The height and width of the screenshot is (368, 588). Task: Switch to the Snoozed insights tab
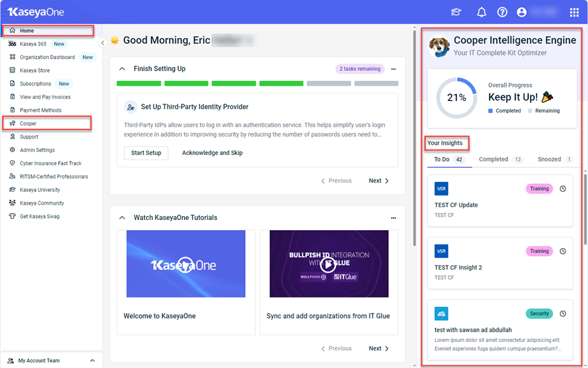556,160
